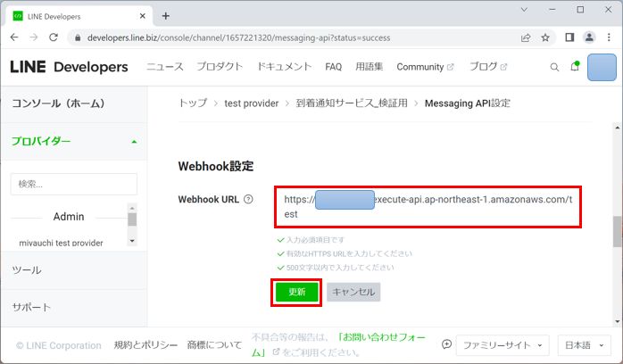Click the Admin heading in provider list
The height and width of the screenshot is (364, 623).
point(69,217)
